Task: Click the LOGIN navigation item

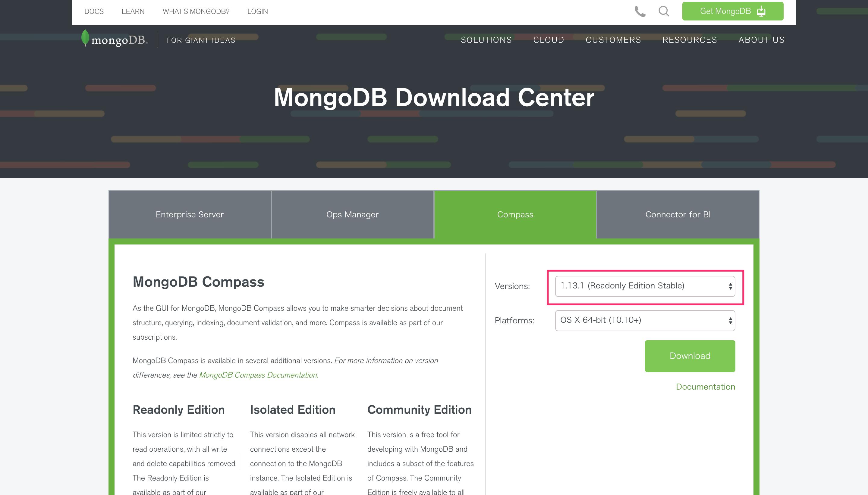Action: (x=258, y=11)
